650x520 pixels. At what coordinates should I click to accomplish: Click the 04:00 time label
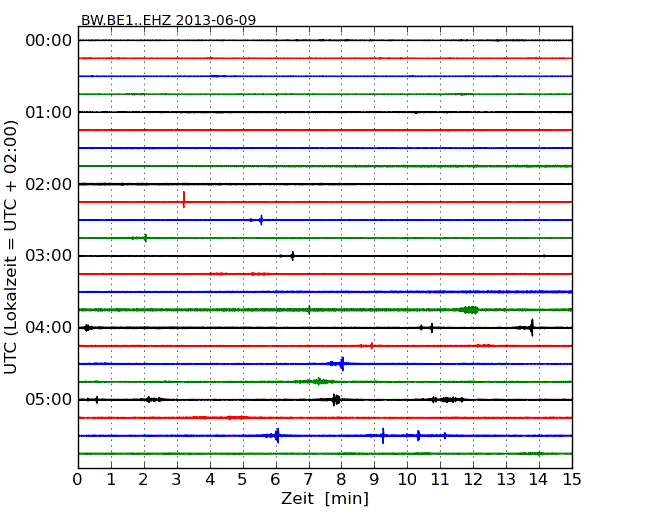49,328
